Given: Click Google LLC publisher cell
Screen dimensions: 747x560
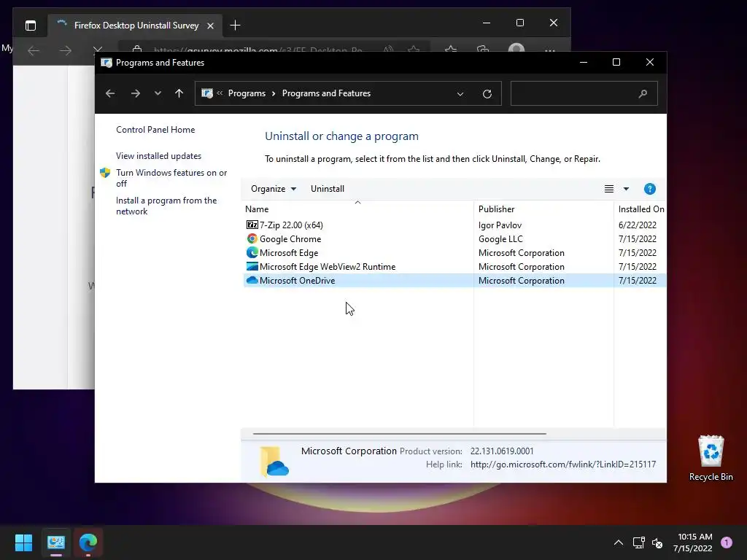Looking at the screenshot, I should pyautogui.click(x=500, y=239).
